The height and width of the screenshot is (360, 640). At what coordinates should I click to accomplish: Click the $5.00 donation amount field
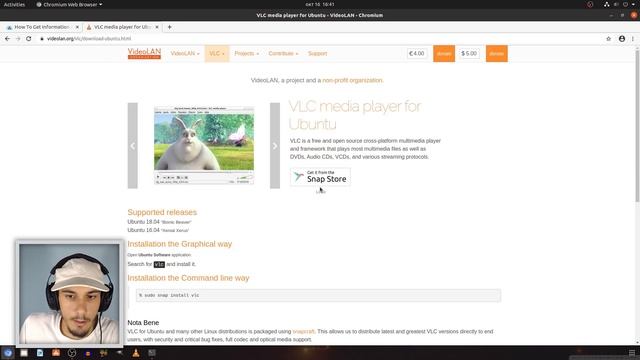[x=469, y=53]
